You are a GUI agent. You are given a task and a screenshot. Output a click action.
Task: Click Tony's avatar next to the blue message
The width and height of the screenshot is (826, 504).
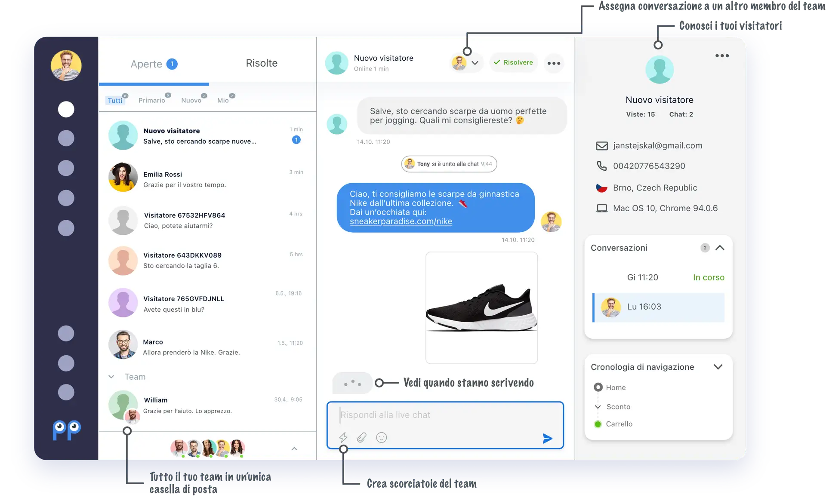click(551, 222)
